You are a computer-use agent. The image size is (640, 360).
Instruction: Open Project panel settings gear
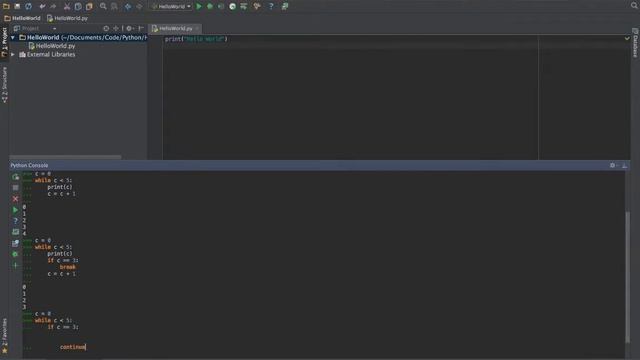pos(129,28)
